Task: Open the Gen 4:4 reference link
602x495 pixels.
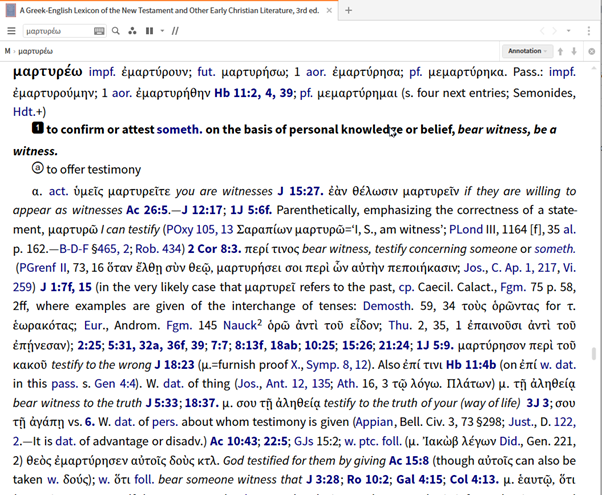Action: tap(115, 384)
